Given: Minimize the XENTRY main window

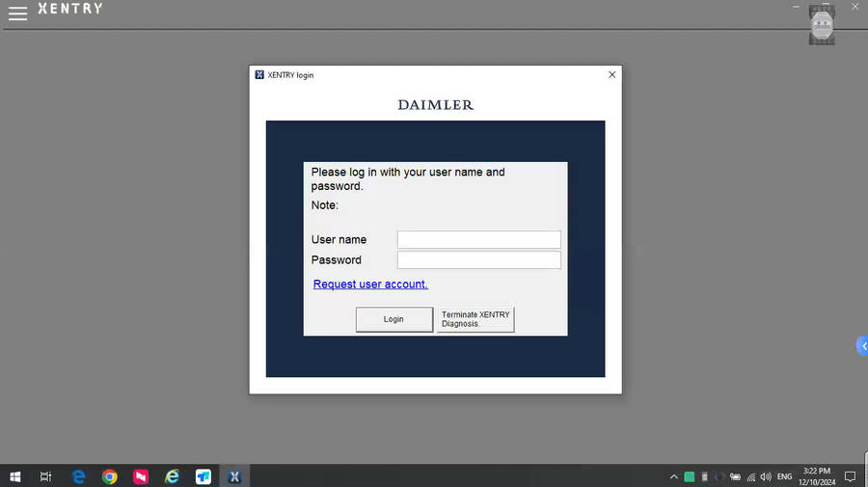Looking at the screenshot, I should pyautogui.click(x=796, y=7).
